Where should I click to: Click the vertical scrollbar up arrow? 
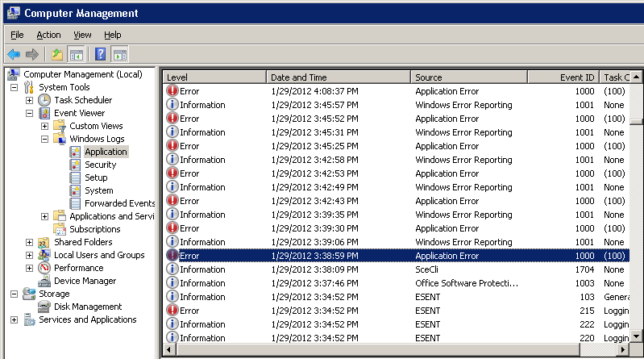[x=637, y=77]
